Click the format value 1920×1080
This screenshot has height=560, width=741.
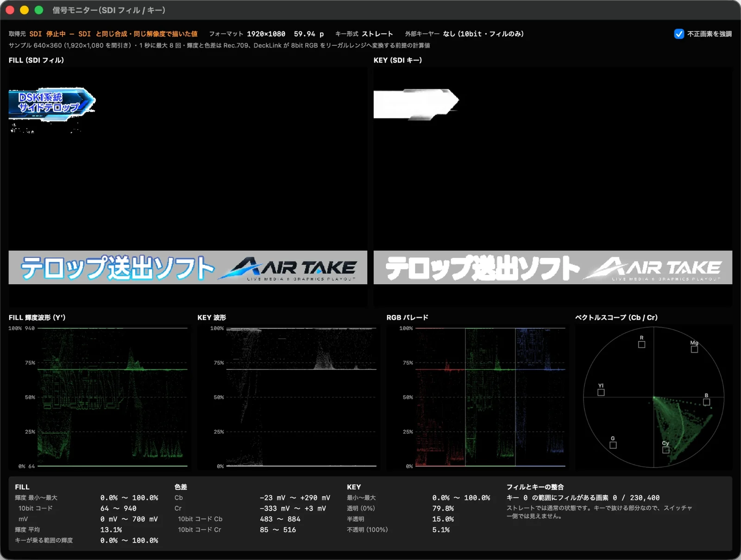tap(266, 34)
